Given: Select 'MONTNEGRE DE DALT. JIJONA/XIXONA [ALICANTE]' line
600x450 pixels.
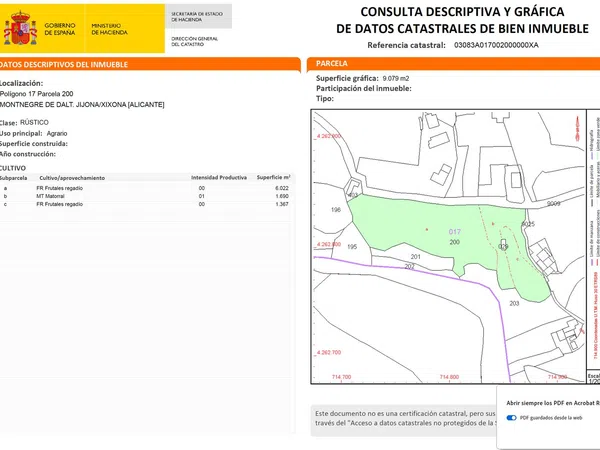Looking at the screenshot, I should click(82, 104).
